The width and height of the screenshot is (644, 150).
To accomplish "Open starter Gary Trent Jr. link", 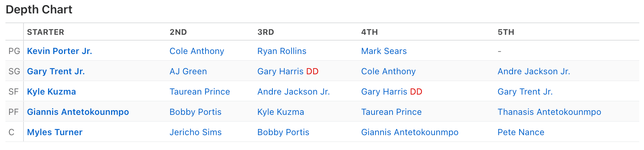I will 56,71.
